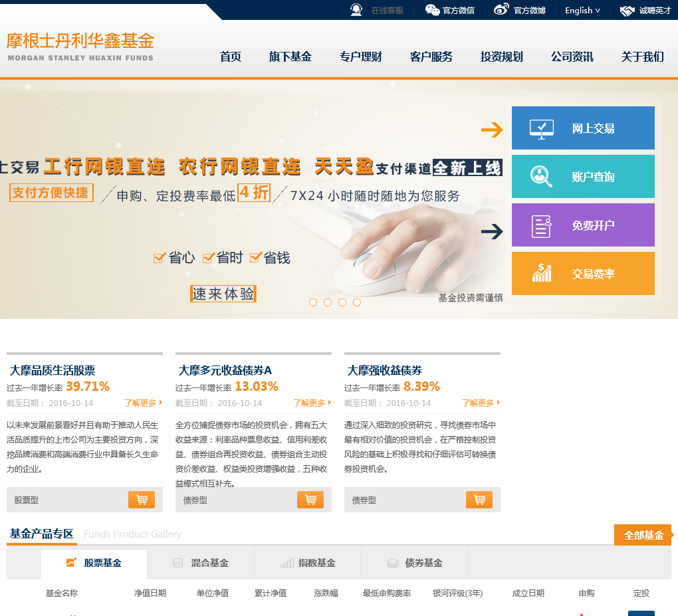Switch to the 指数基金 tab

(x=308, y=564)
